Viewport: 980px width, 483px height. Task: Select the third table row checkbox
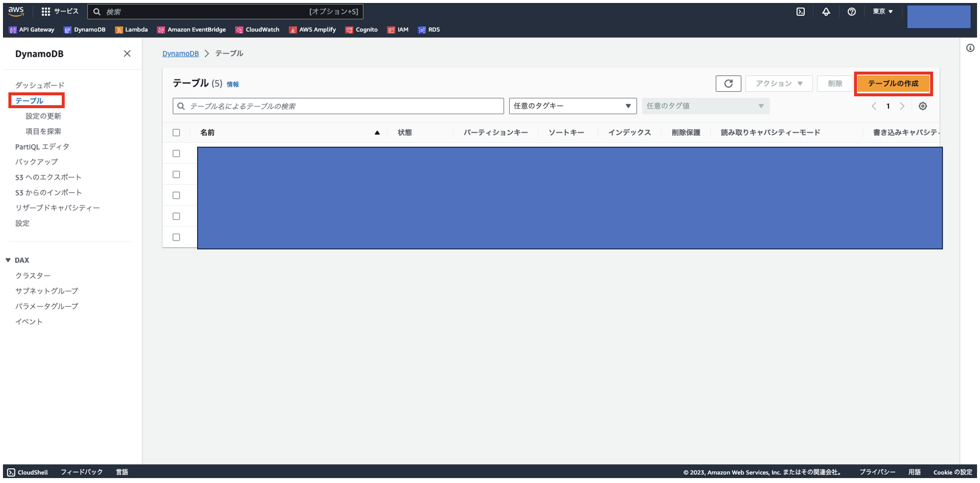point(176,195)
